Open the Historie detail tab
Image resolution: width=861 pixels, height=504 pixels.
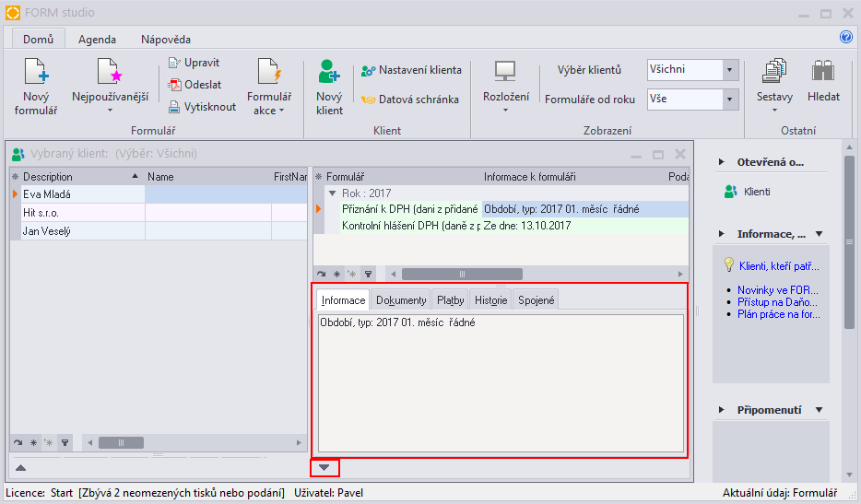(491, 300)
